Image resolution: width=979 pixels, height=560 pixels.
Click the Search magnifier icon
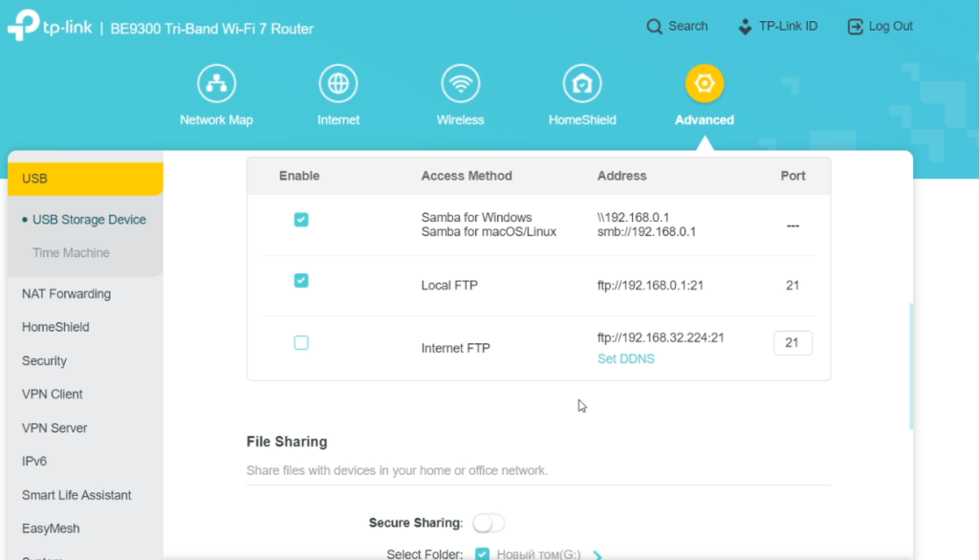pyautogui.click(x=654, y=27)
